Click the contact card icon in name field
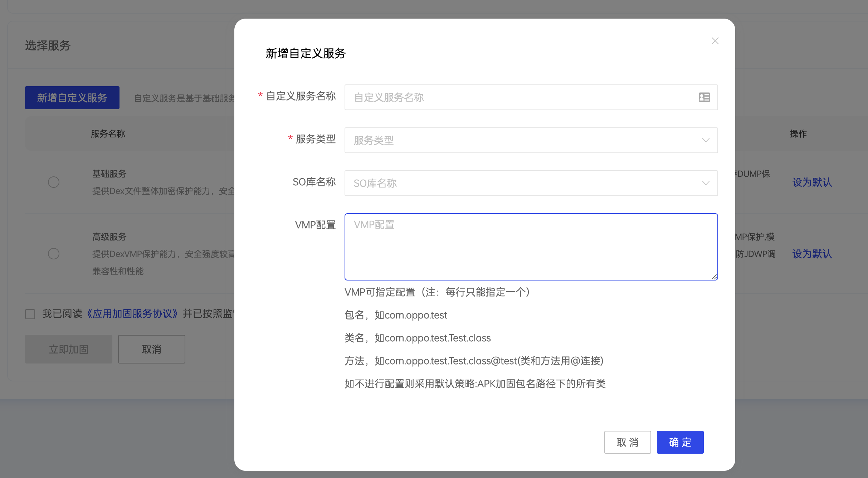Screen dimensions: 868x478 (x=704, y=97)
